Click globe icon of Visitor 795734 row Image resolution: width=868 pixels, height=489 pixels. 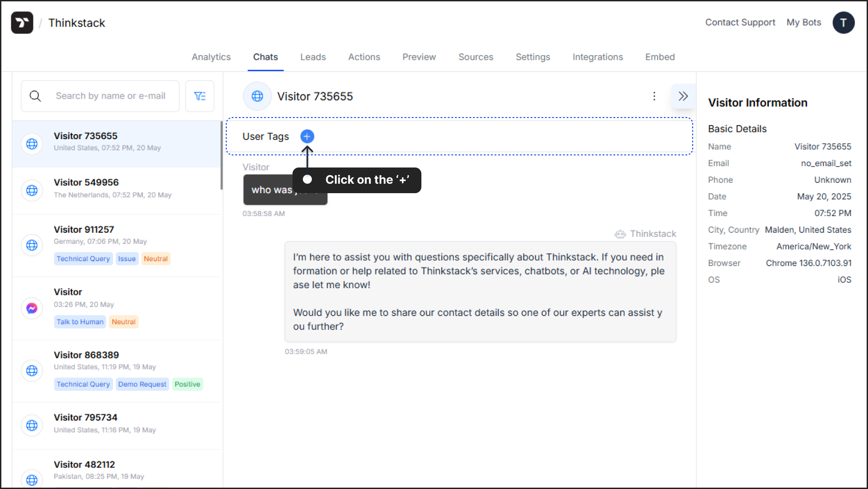coord(32,425)
